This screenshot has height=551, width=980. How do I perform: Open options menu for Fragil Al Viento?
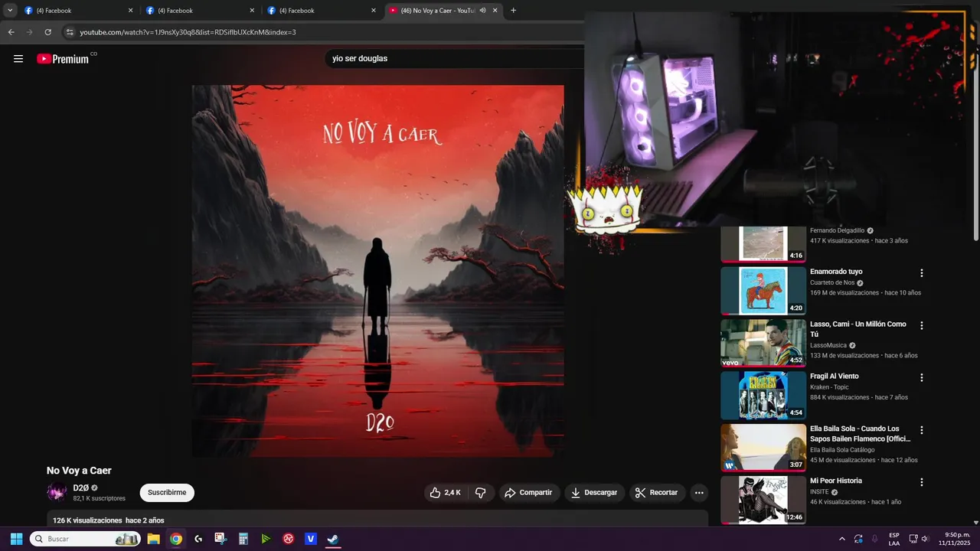(x=922, y=377)
